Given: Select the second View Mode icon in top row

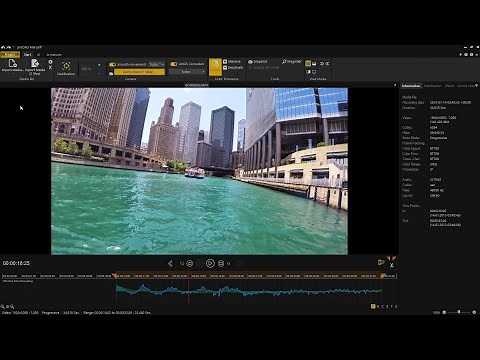Looking at the screenshot, I should pyautogui.click(x=314, y=63).
